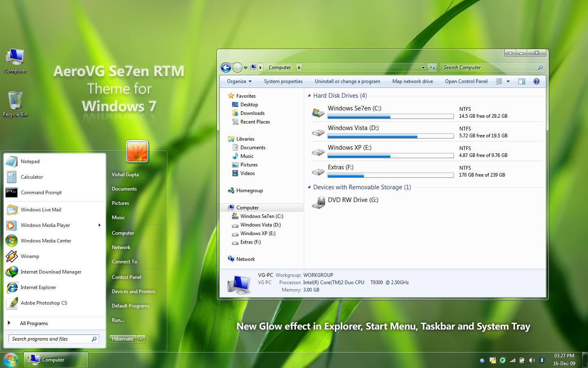This screenshot has width=588, height=368.
Task: Click the Start orb button
Action: tap(11, 360)
